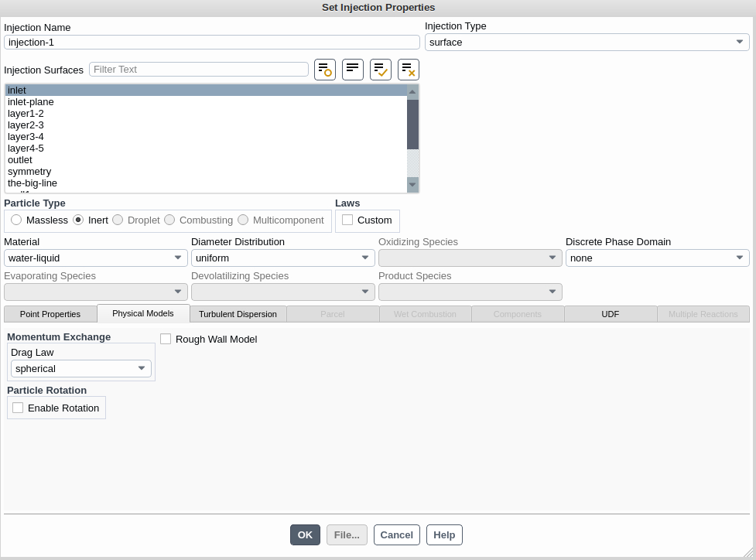This screenshot has height=560, width=756.
Task: Open the Turbulent Dispersion tab
Action: (x=238, y=314)
